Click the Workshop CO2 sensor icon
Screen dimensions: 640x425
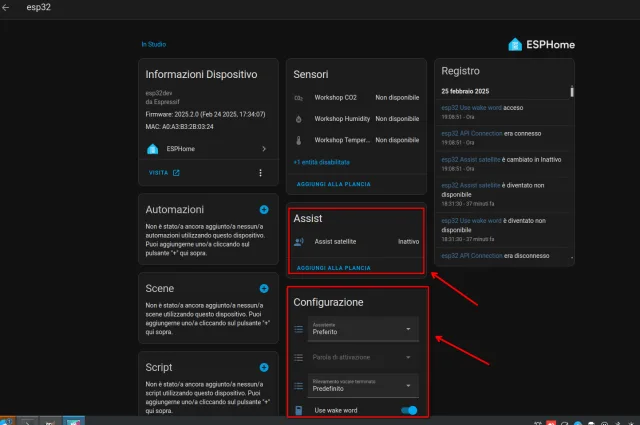[x=298, y=98]
